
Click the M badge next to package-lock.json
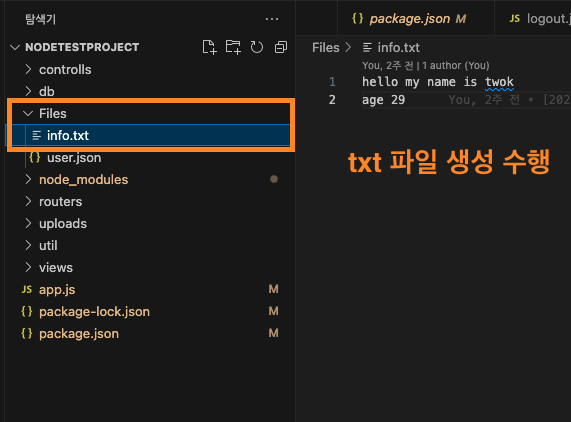coord(273,311)
